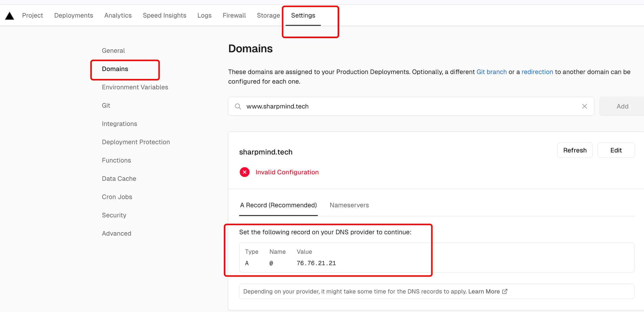Click the Learn More external link icon
Screen dimensions: 644x312
click(x=505, y=292)
